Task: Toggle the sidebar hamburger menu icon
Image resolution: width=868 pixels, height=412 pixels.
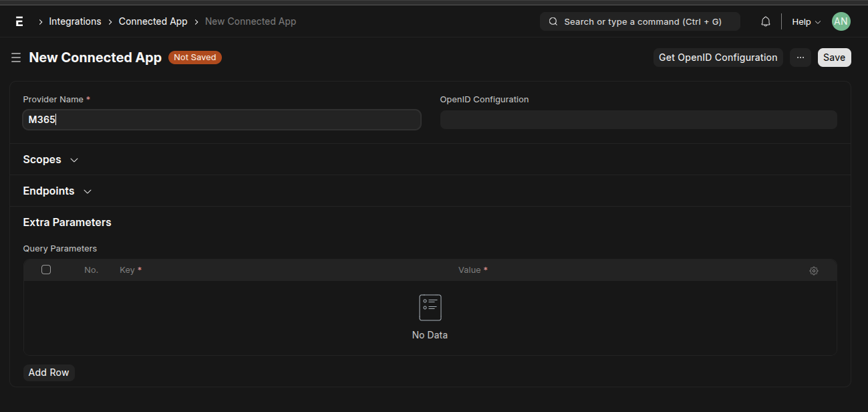Action: [x=16, y=58]
